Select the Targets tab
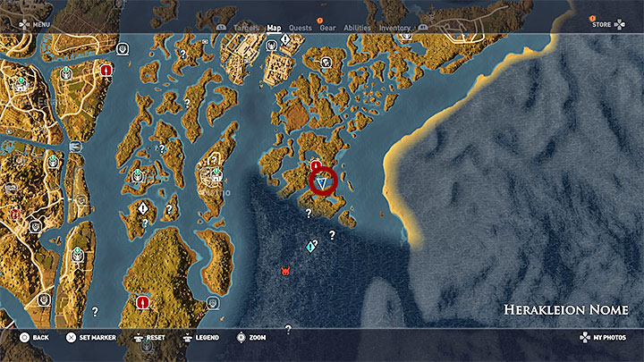 point(246,28)
